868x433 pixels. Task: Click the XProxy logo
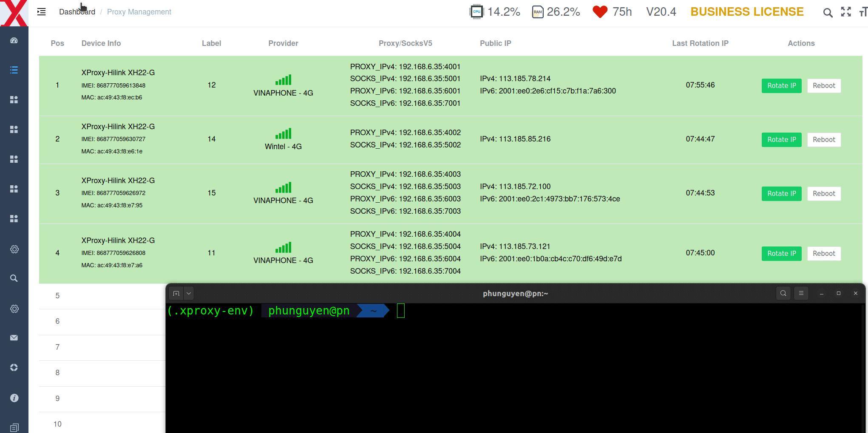click(14, 13)
